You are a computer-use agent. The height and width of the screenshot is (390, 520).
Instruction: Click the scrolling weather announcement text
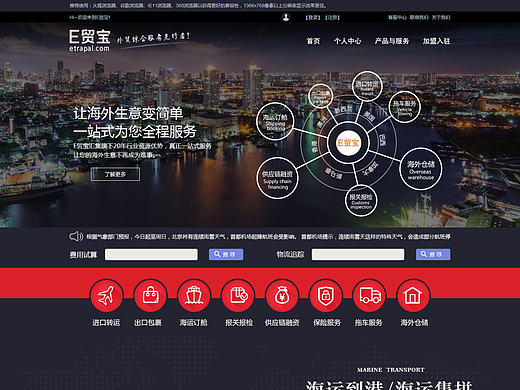point(268,237)
